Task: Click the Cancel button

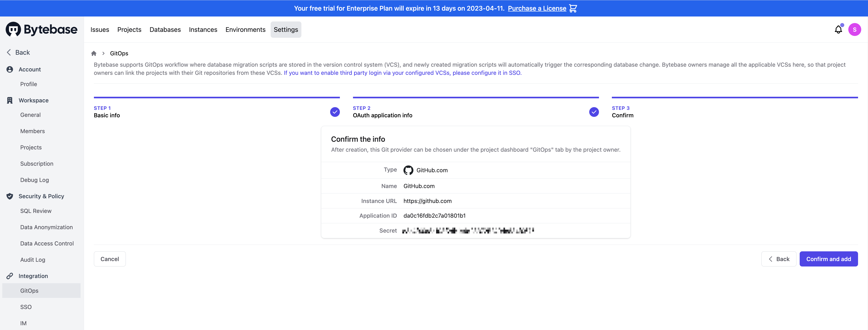Action: 110,259
